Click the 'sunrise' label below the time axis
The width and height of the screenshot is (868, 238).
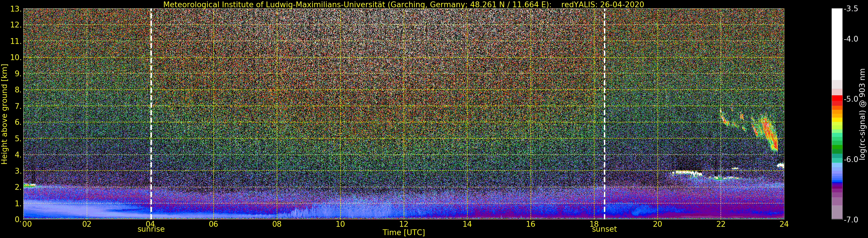click(151, 229)
